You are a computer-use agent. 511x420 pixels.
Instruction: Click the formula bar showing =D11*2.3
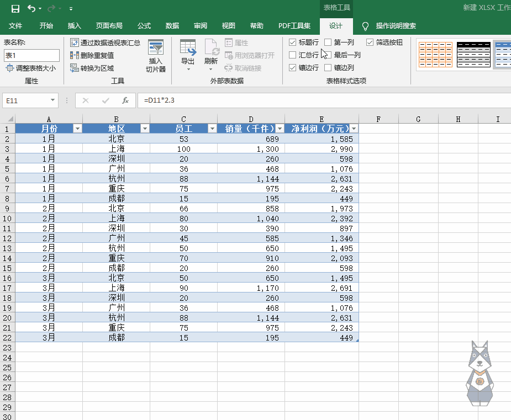coord(324,100)
